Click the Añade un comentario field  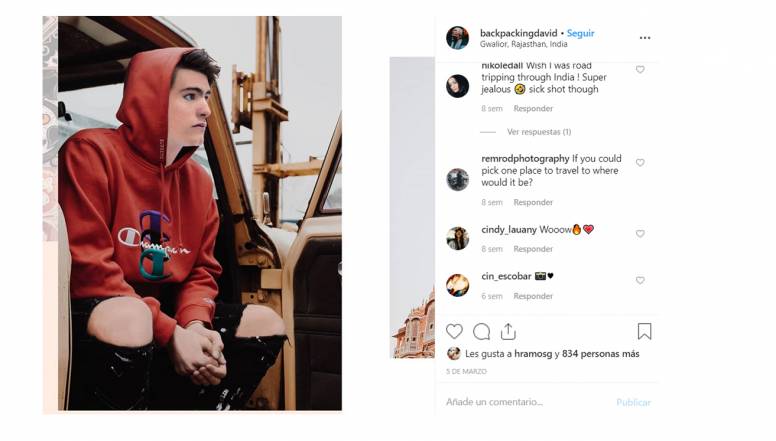point(525,402)
